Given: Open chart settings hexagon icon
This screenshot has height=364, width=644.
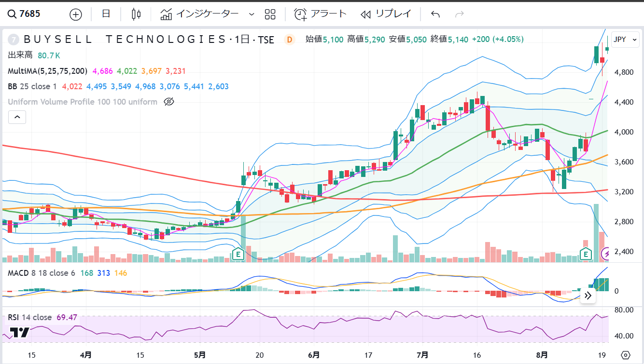Looking at the screenshot, I should [626, 355].
